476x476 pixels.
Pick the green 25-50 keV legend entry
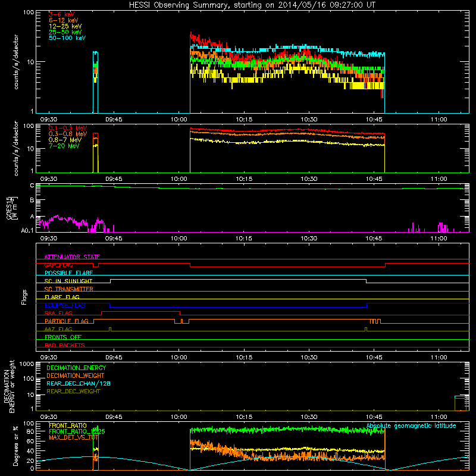pos(65,32)
